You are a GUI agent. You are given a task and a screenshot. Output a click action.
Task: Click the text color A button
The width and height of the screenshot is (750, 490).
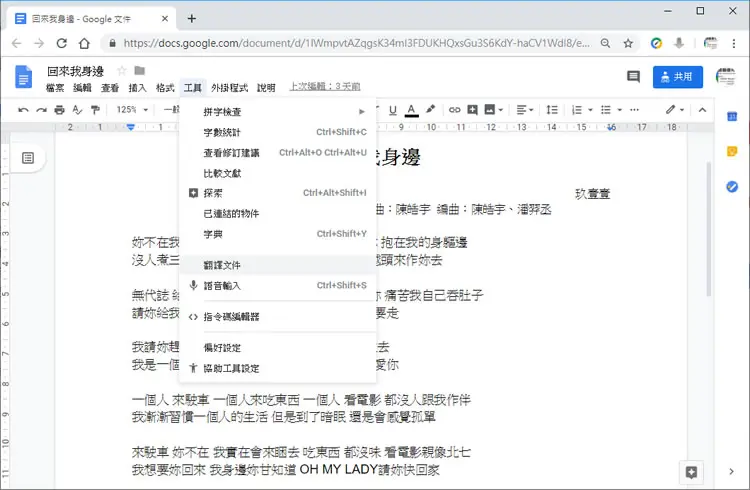pyautogui.click(x=411, y=110)
